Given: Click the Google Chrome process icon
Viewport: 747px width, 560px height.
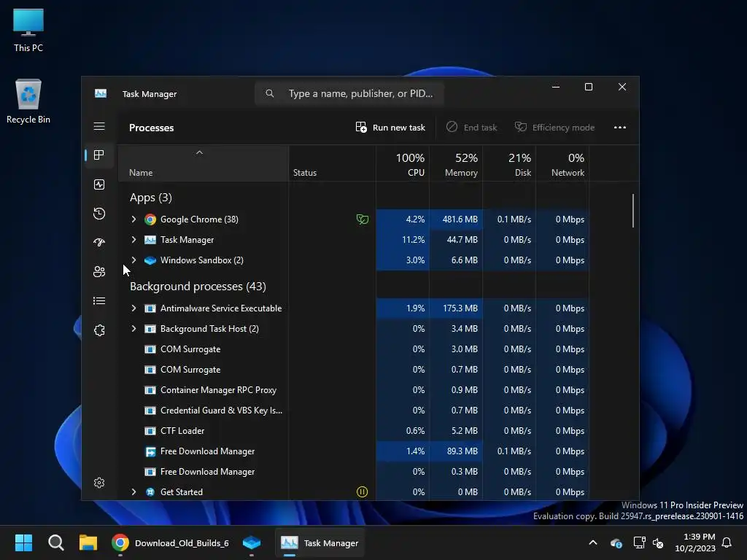Looking at the screenshot, I should point(150,219).
